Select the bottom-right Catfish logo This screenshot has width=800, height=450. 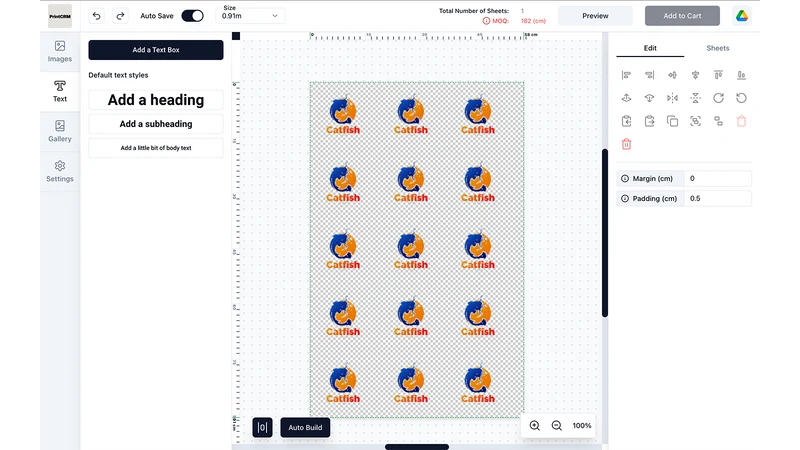click(x=478, y=384)
